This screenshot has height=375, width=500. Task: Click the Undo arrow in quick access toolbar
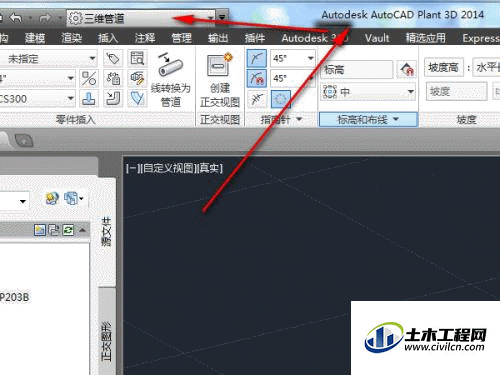pos(16,18)
